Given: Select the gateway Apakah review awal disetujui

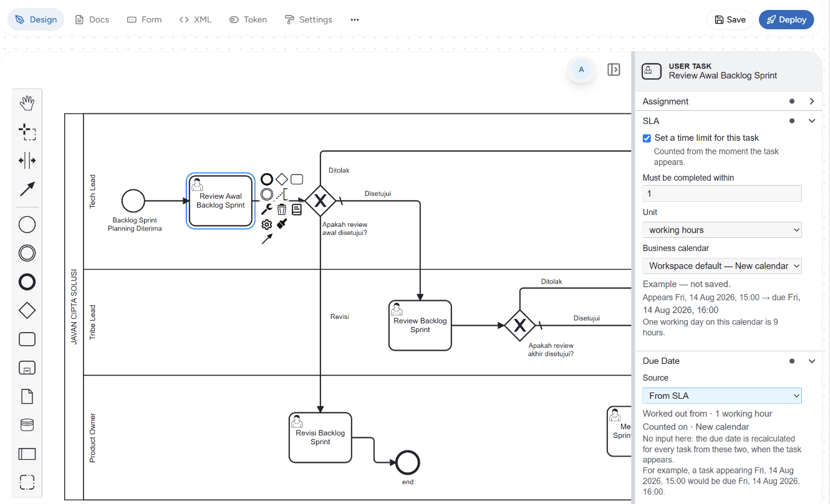Looking at the screenshot, I should tap(321, 201).
